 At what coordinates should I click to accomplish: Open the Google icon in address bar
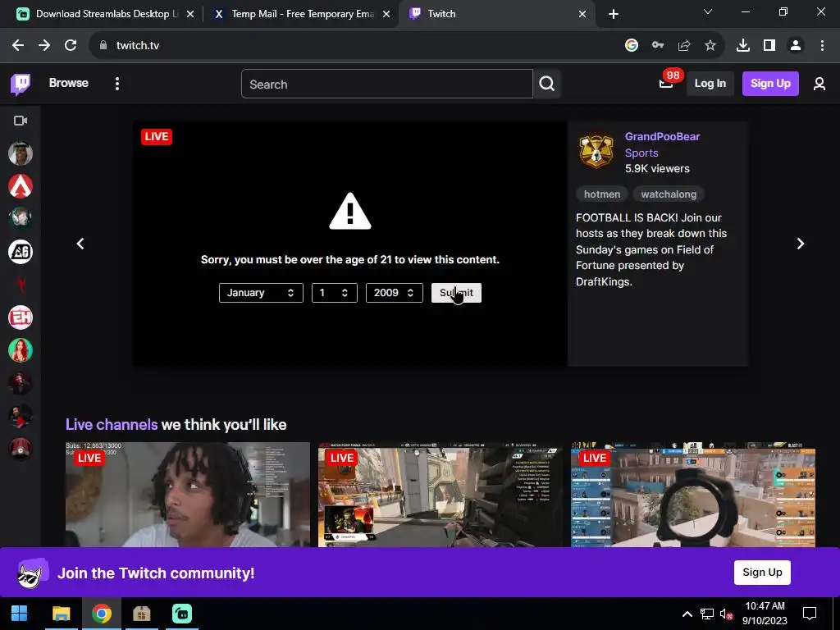click(x=632, y=46)
